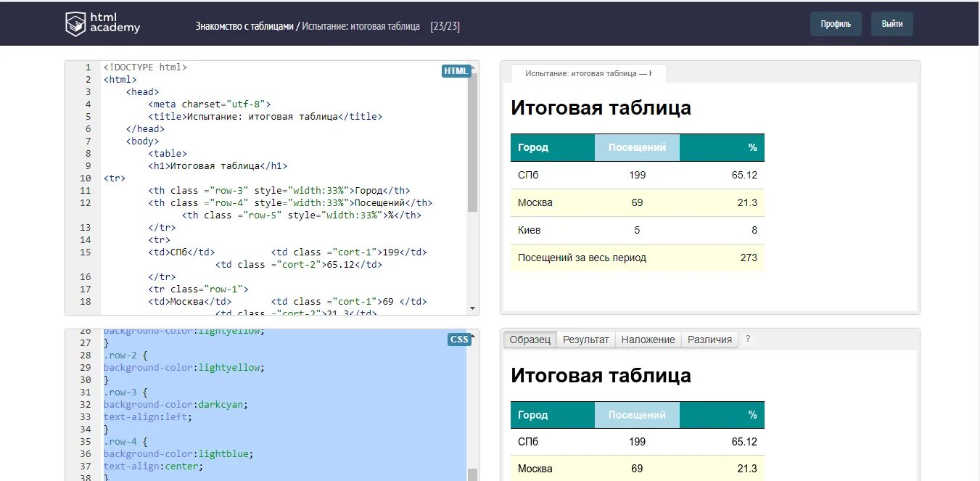Click the th class row-4 Посещений code line

(291, 203)
